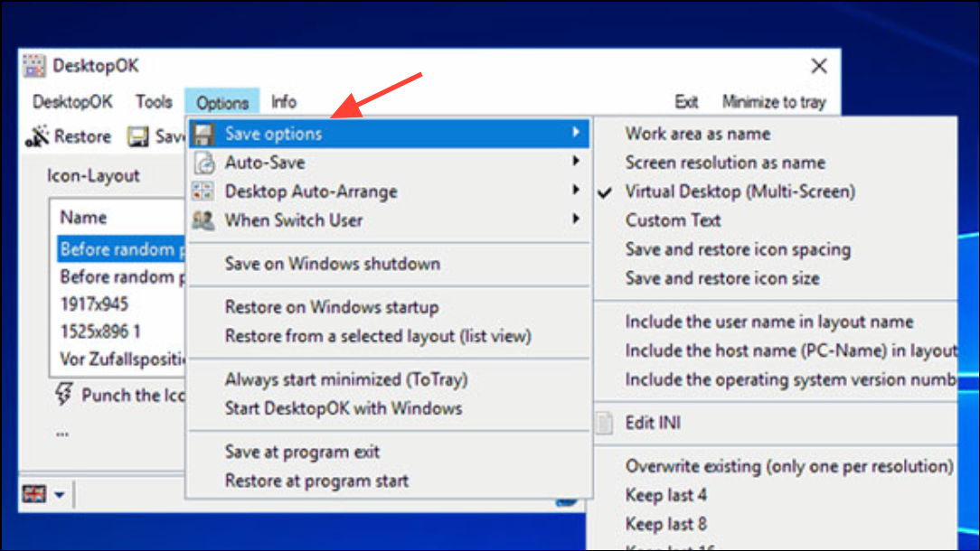Image resolution: width=980 pixels, height=551 pixels.
Task: Close the DesktopOK window
Action: click(819, 66)
